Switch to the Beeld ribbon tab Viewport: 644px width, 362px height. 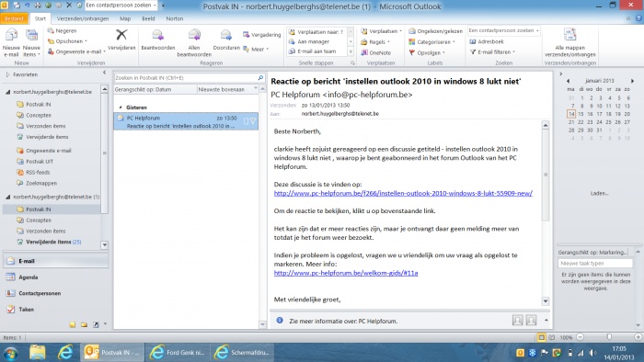click(148, 18)
